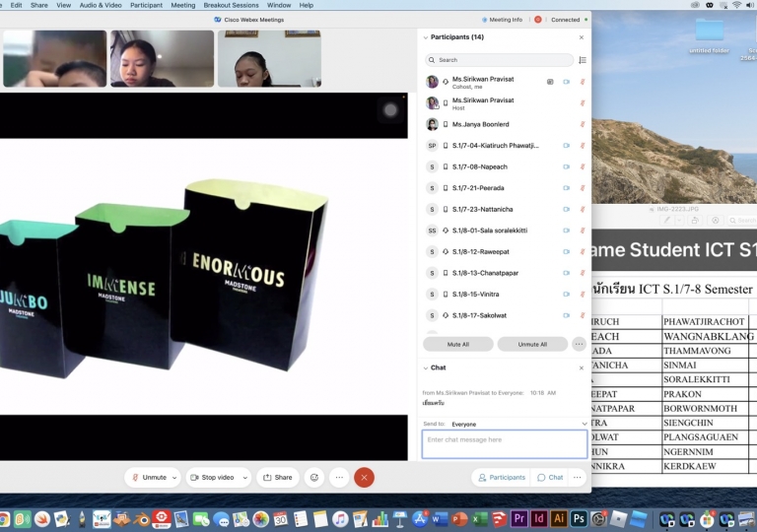Open the Music app in the Dock
This screenshot has width=757, height=532.
(340, 519)
